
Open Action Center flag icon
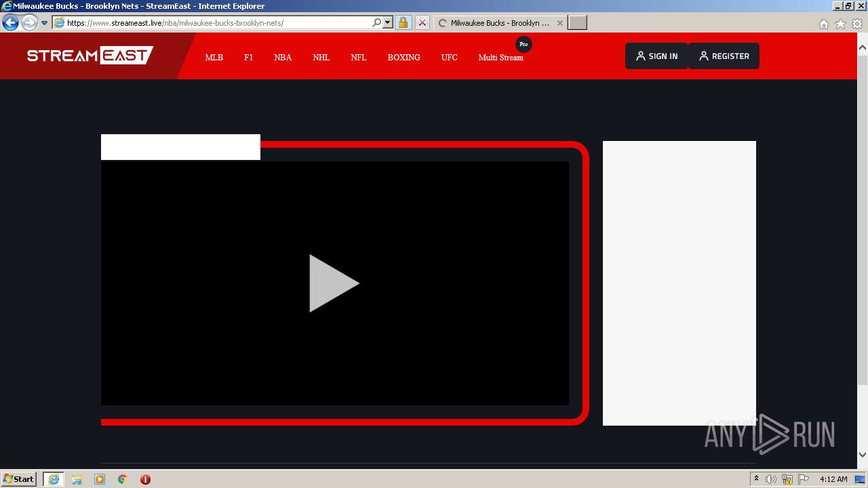pos(804,479)
